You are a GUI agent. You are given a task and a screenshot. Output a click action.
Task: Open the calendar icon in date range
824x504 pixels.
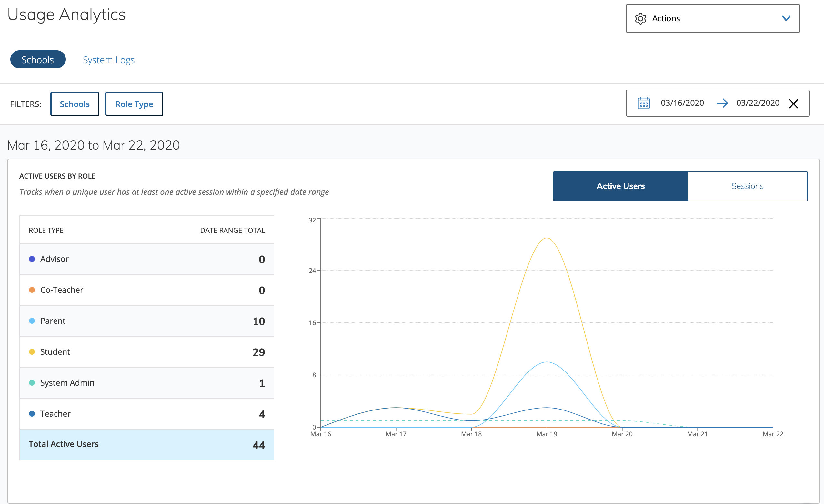coord(643,103)
